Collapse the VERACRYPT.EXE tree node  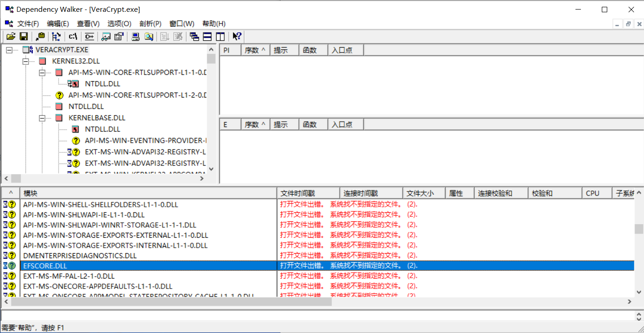tap(9, 49)
